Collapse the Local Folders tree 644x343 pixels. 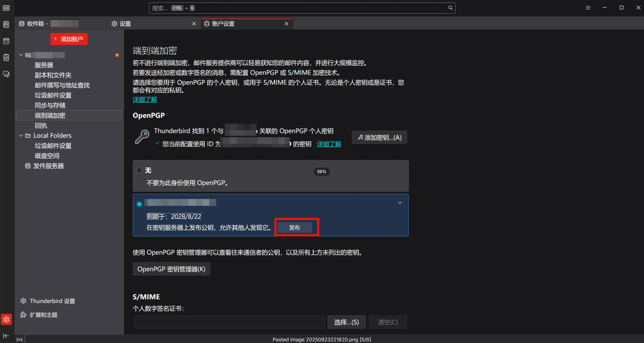point(21,135)
